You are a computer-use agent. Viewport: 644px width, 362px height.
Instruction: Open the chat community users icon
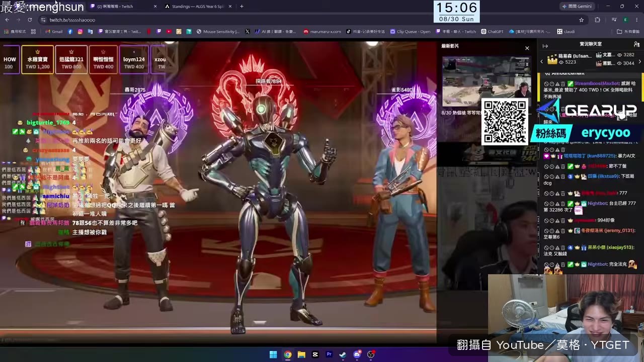coord(636,45)
